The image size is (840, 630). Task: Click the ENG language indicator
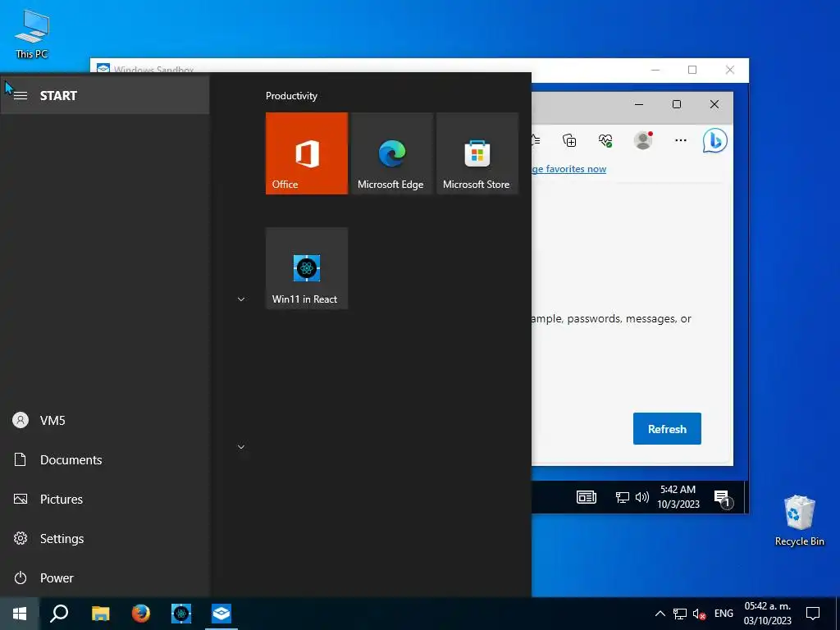click(724, 614)
